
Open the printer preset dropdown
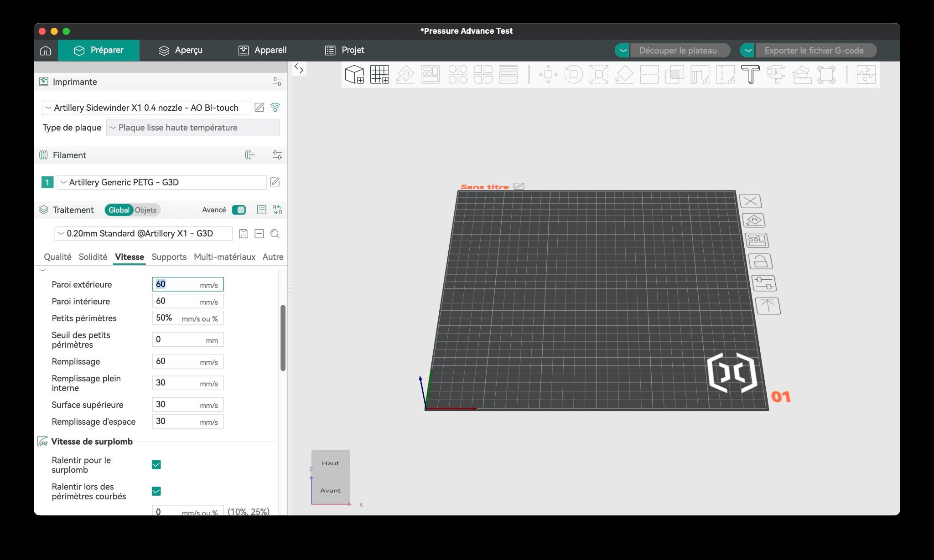point(146,108)
